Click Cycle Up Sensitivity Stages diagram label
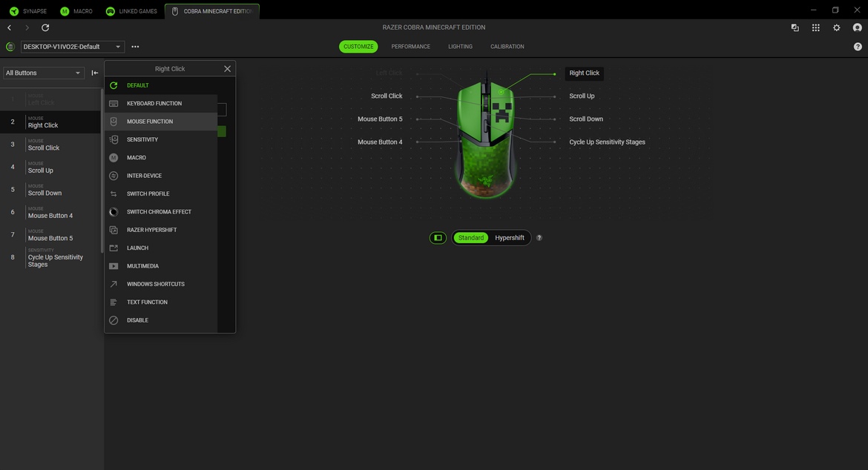868x470 pixels. [x=608, y=142]
